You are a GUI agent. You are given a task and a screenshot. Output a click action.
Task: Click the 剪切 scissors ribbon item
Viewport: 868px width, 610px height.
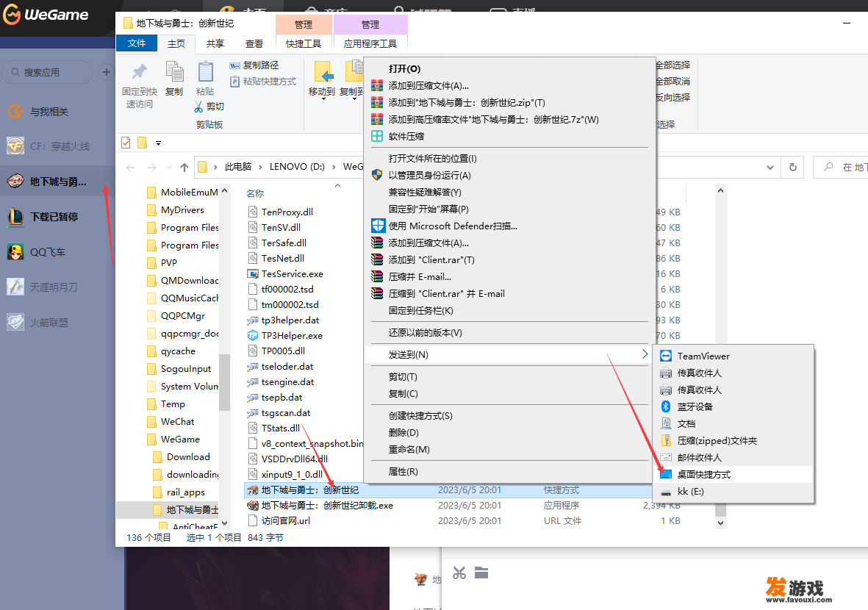coord(209,107)
